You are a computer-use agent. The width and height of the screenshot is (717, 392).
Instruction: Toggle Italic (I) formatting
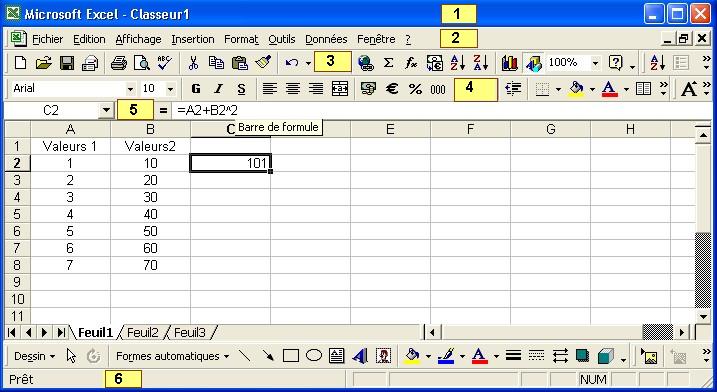(219, 88)
